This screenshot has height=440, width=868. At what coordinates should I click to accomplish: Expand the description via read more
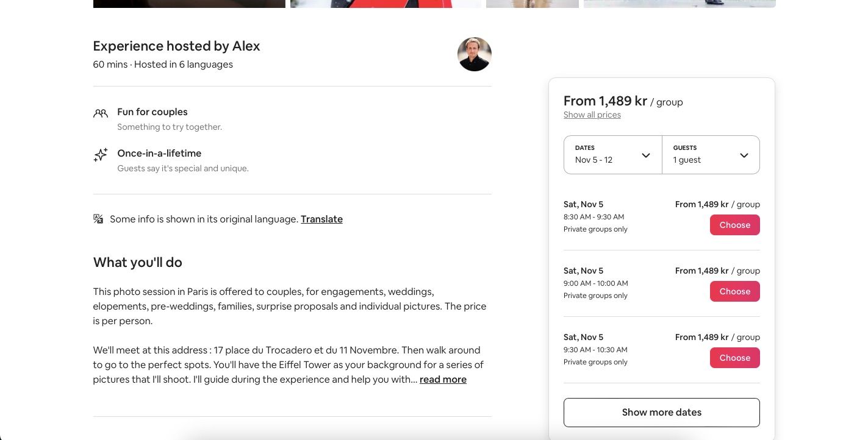pyautogui.click(x=443, y=379)
